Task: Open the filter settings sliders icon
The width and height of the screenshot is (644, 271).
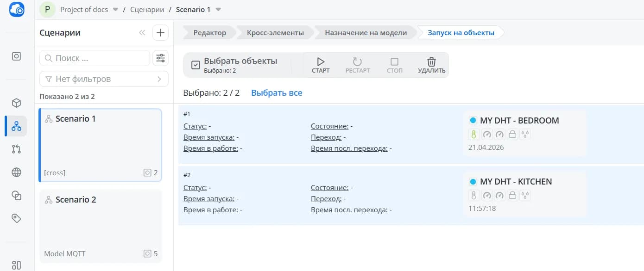Action: (161, 58)
